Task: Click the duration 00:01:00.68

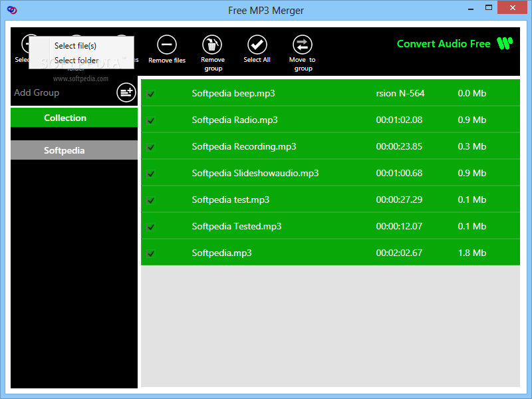Action: pyautogui.click(x=399, y=173)
